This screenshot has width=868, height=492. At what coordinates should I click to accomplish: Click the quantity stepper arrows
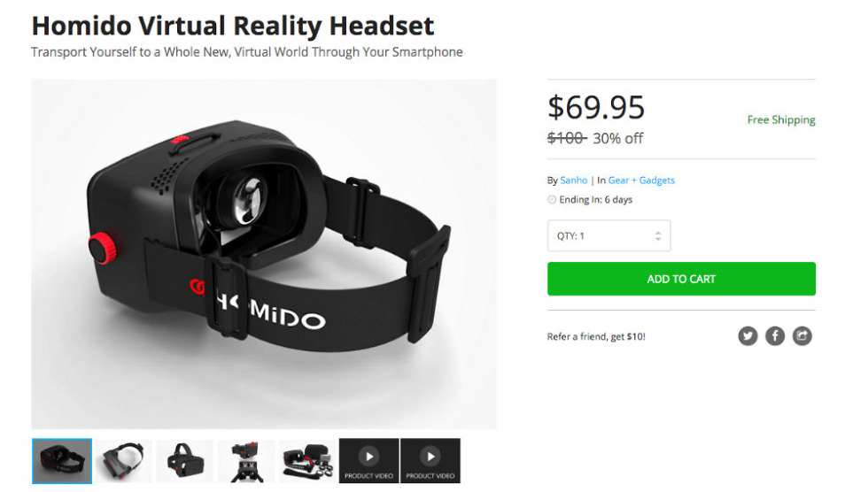[657, 236]
